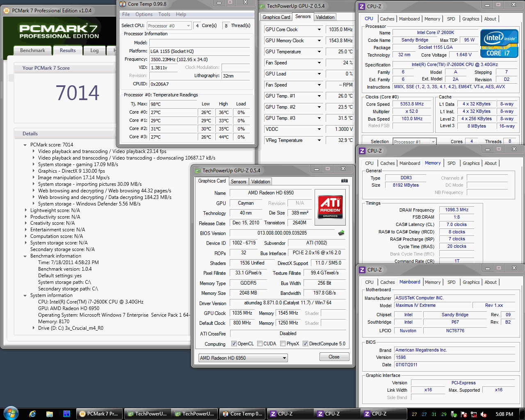Open Caches tab in top CPU-Z CPU window
The height and width of the screenshot is (420, 525).
point(387,19)
